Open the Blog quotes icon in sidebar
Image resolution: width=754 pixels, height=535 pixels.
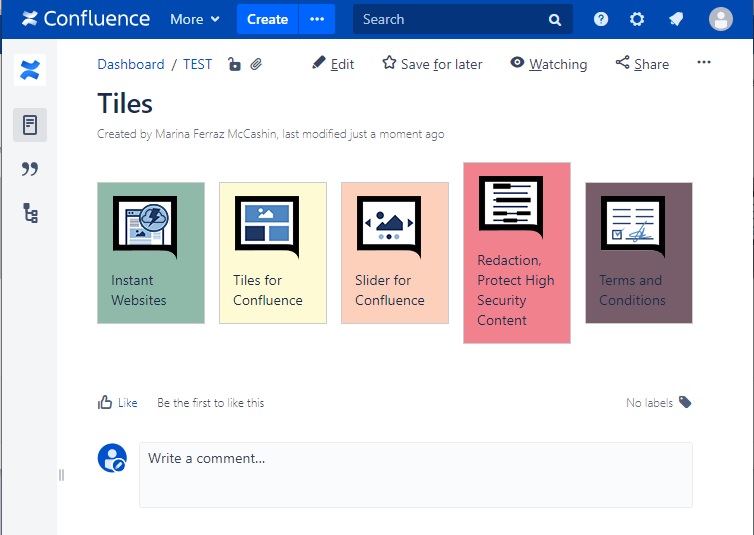pos(30,169)
